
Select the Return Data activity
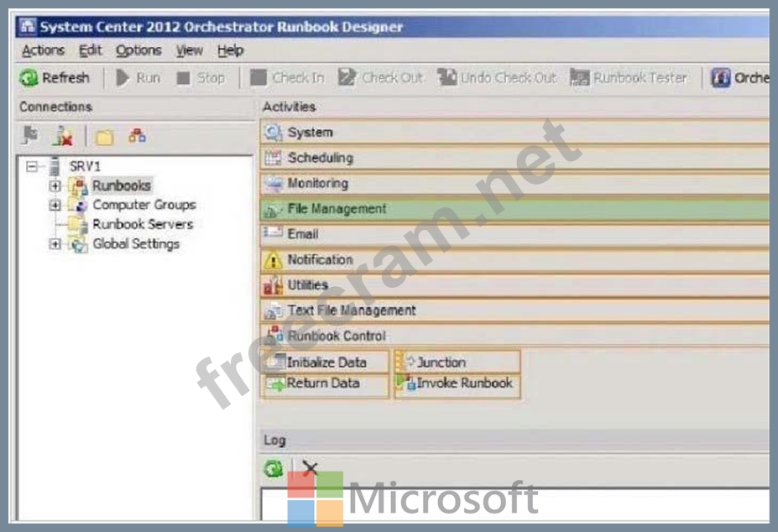coord(326,384)
